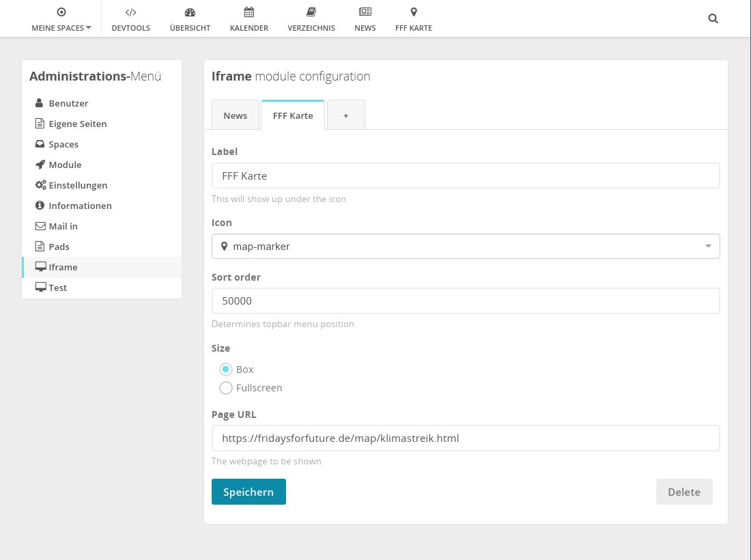
Task: Click the Delete button
Action: (684, 492)
